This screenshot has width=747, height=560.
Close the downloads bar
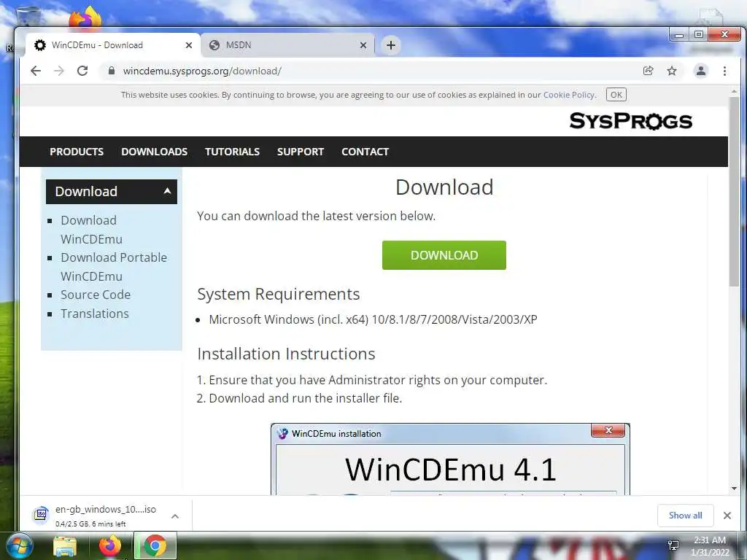tap(727, 516)
